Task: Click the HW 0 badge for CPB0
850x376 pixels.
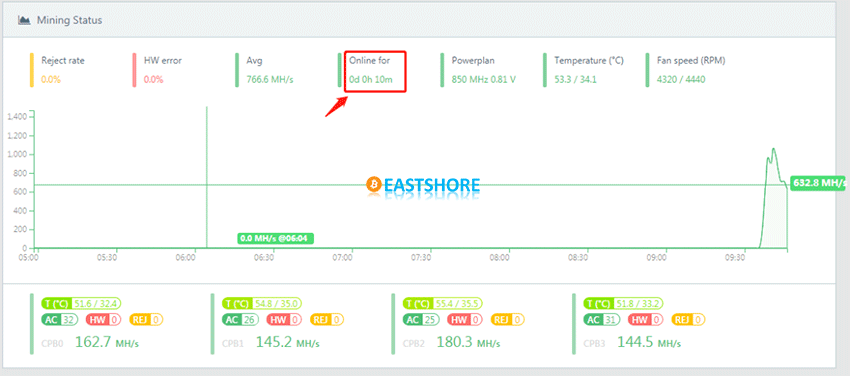Action: click(104, 320)
